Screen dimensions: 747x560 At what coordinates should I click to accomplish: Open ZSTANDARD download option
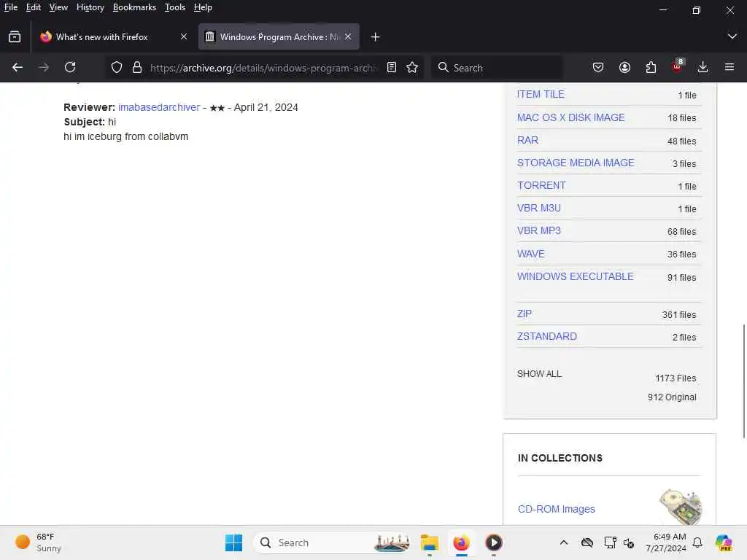[547, 336]
